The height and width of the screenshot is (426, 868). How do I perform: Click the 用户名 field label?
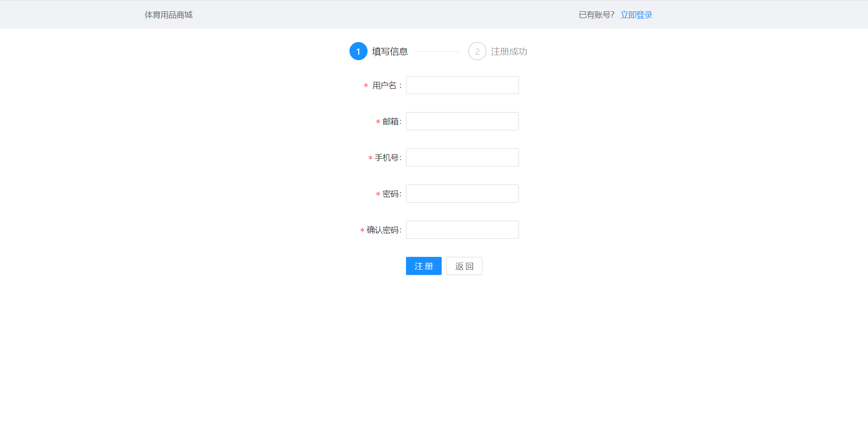(x=384, y=85)
